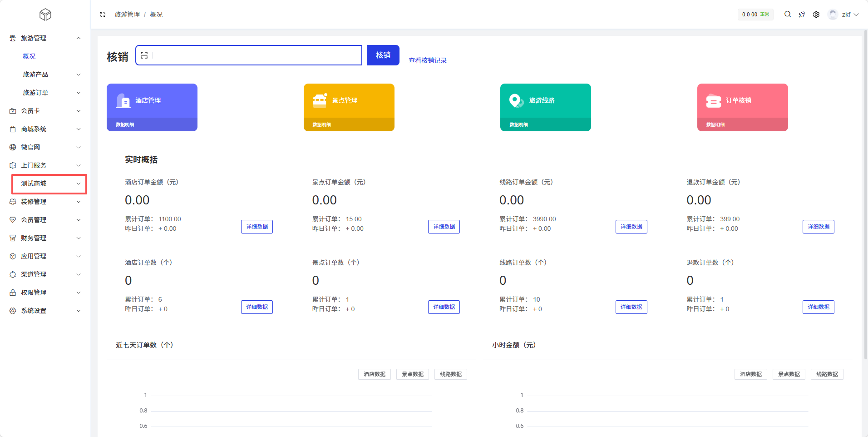Click the hotel building icon on purple card
The height and width of the screenshot is (437, 868).
click(x=123, y=100)
